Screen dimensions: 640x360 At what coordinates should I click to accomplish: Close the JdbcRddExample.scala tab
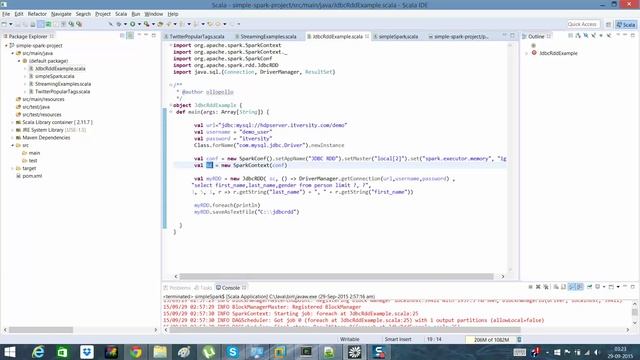point(367,36)
